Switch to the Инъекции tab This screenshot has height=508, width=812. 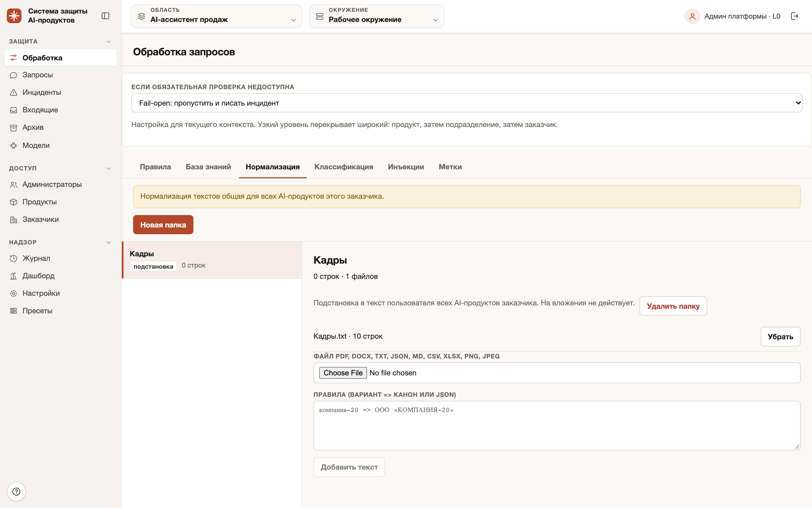click(x=406, y=167)
